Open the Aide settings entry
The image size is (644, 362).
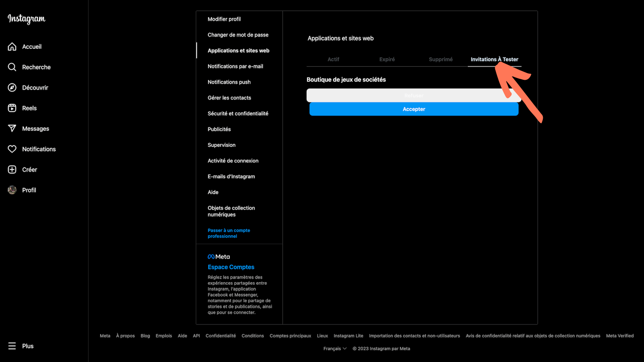coord(213,192)
